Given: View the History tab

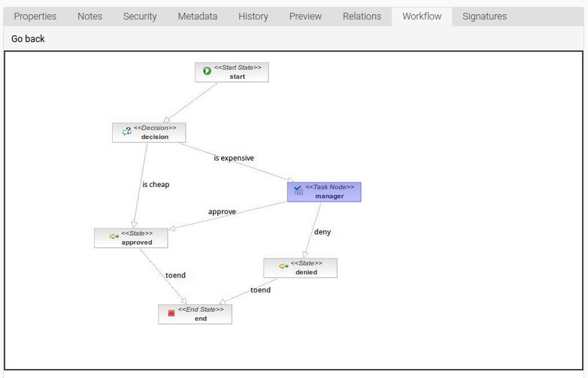Looking at the screenshot, I should coord(253,16).
